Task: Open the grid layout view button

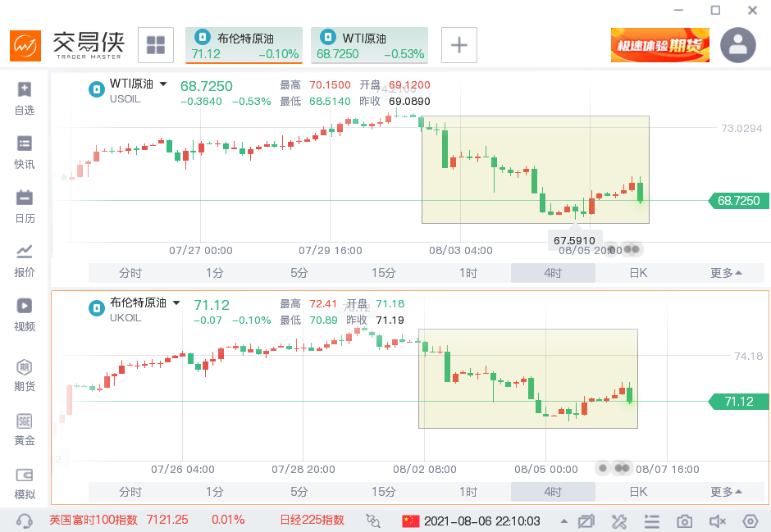Action: point(155,45)
